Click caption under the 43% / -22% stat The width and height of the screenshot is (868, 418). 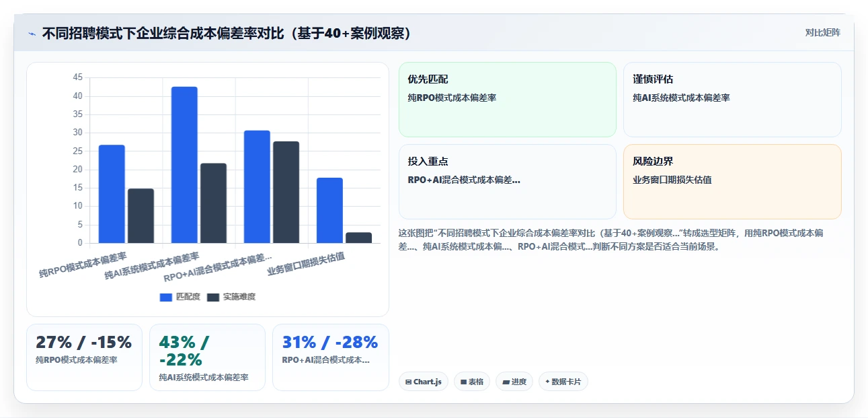click(x=204, y=378)
